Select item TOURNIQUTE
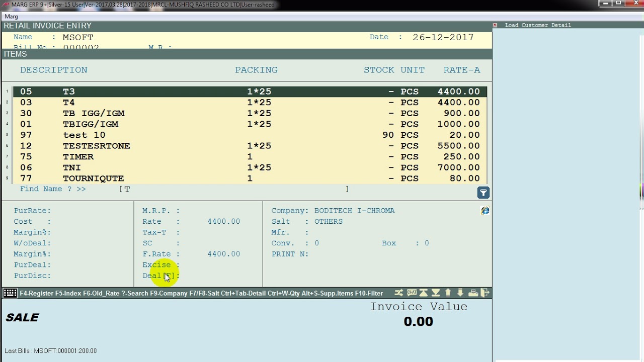 coord(250,178)
